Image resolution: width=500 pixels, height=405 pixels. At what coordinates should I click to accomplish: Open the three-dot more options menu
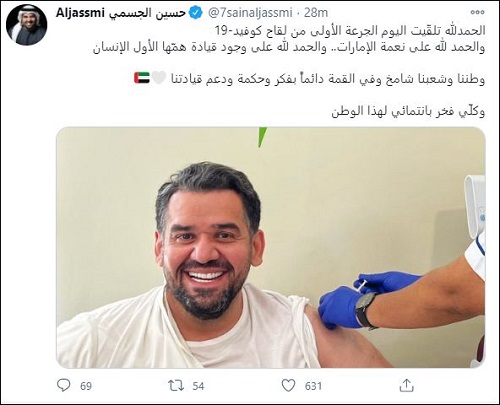tap(477, 12)
